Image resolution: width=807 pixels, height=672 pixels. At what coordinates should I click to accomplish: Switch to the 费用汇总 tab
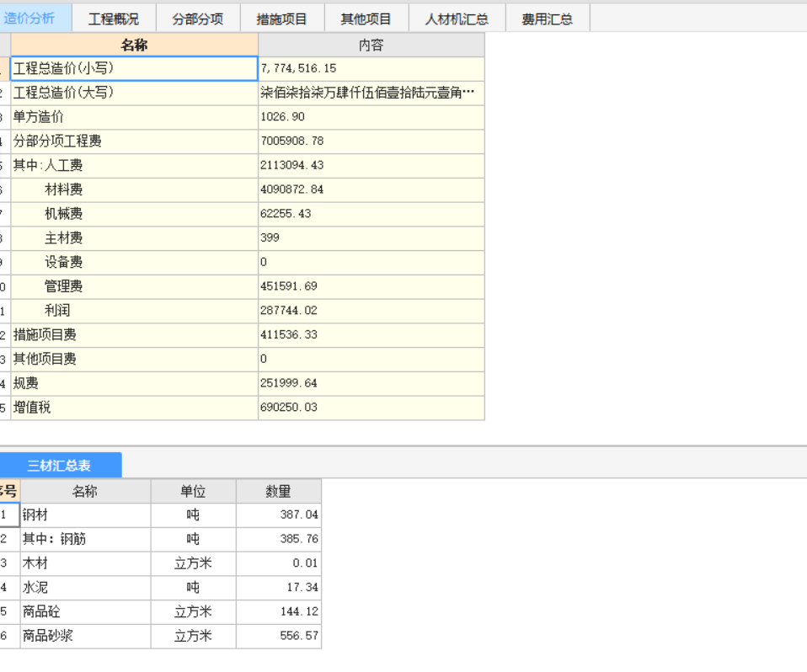coord(548,19)
